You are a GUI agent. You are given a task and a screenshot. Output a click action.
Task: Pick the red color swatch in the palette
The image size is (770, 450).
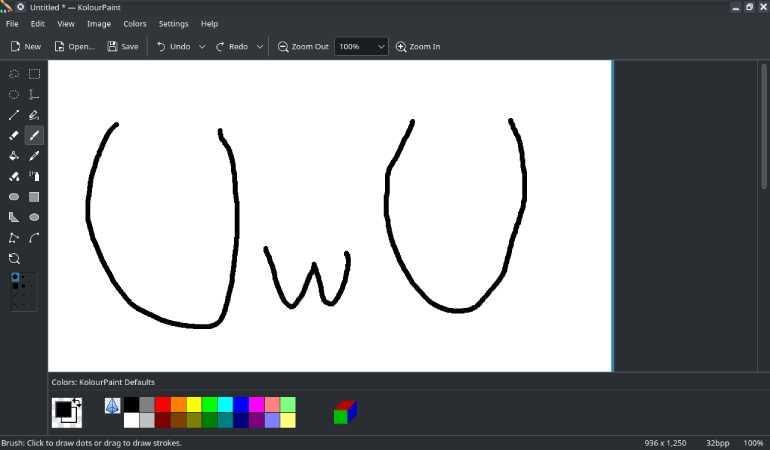coord(163,404)
